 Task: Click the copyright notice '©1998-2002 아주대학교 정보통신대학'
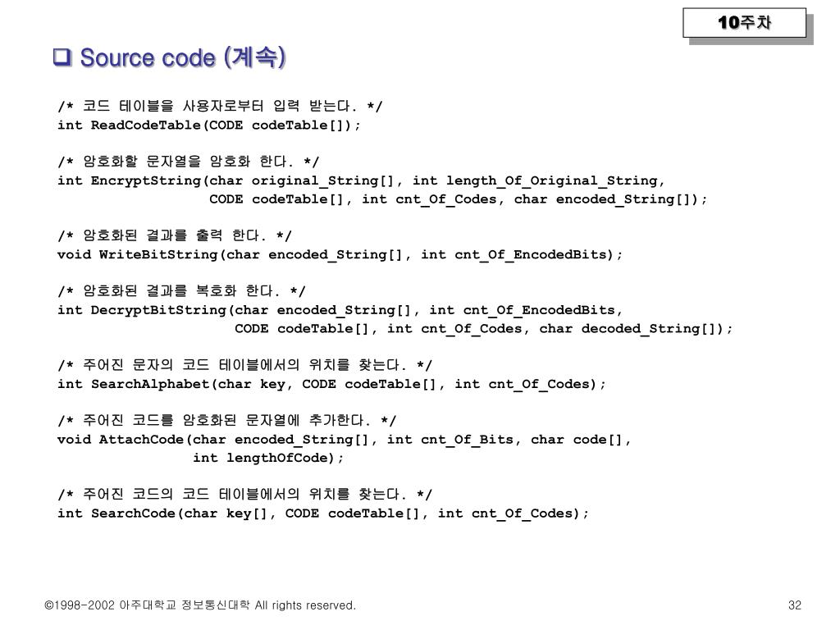[x=147, y=605]
